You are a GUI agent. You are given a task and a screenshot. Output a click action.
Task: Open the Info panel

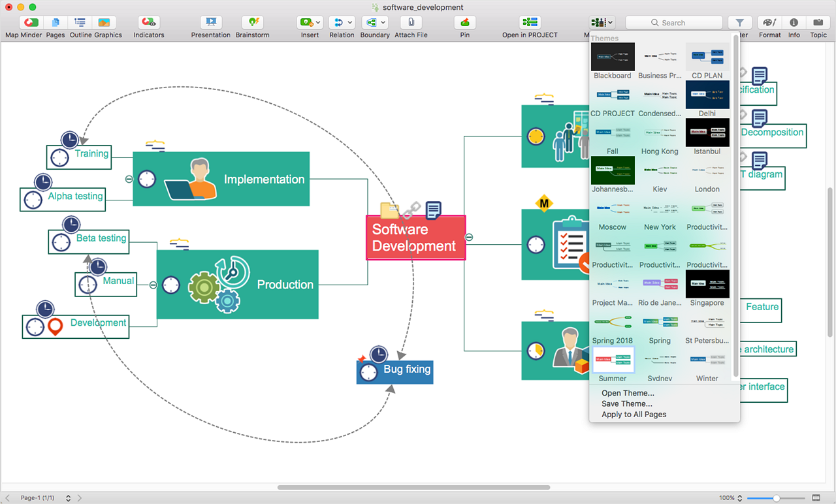pos(794,23)
